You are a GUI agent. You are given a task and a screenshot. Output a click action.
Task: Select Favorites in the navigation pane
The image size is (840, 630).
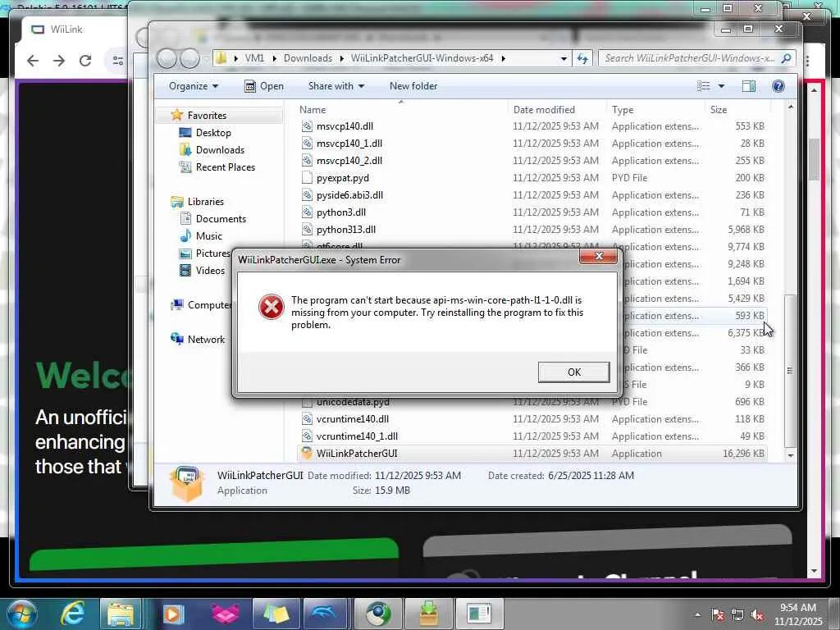(x=207, y=115)
